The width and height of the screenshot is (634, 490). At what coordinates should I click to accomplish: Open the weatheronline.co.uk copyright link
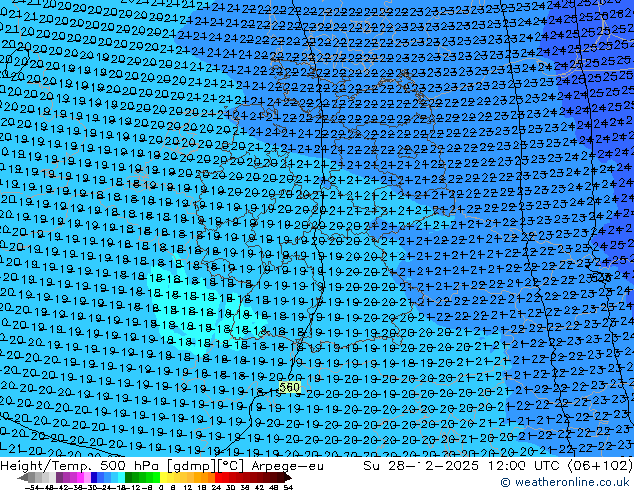(564, 482)
